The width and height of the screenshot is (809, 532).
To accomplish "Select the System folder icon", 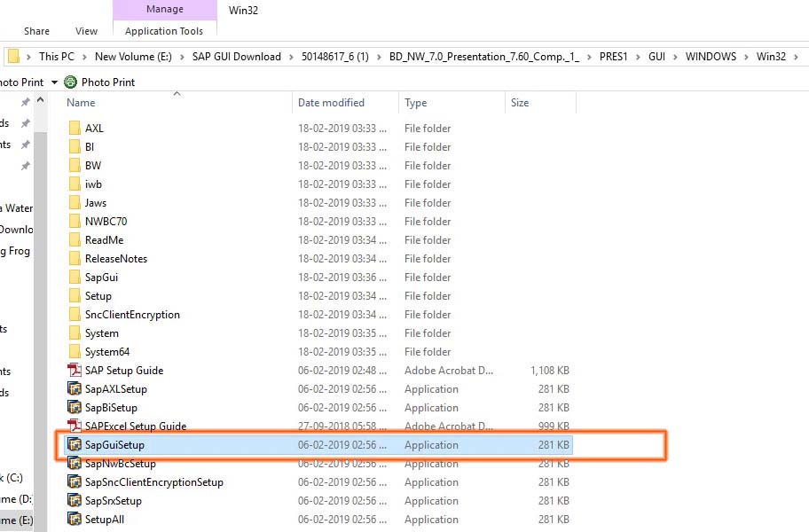I will point(75,333).
